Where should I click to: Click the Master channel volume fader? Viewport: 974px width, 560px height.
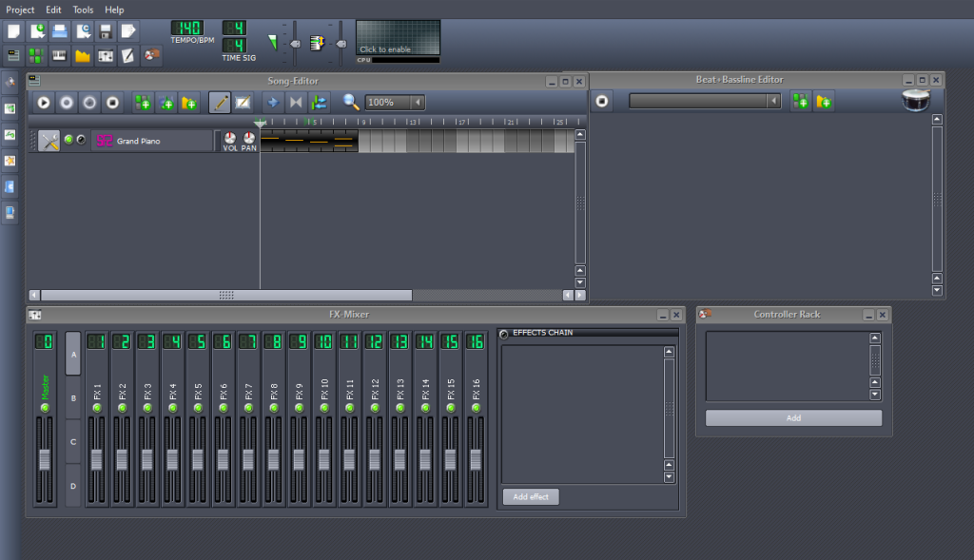(44, 460)
